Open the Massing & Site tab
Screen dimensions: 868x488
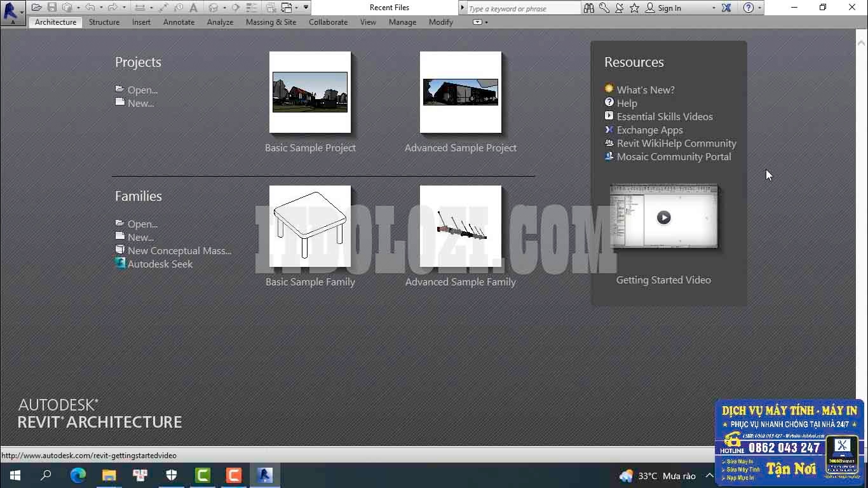point(271,22)
